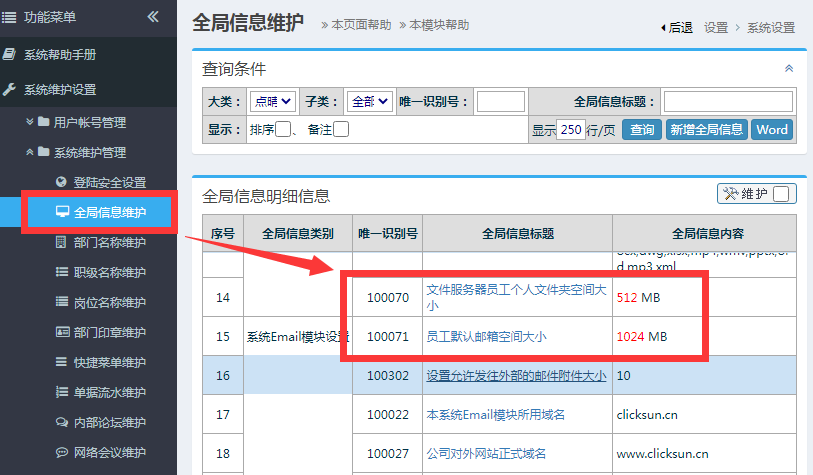Click the building icon beside 部门名称维护
The width and height of the screenshot is (813, 475).
61,242
